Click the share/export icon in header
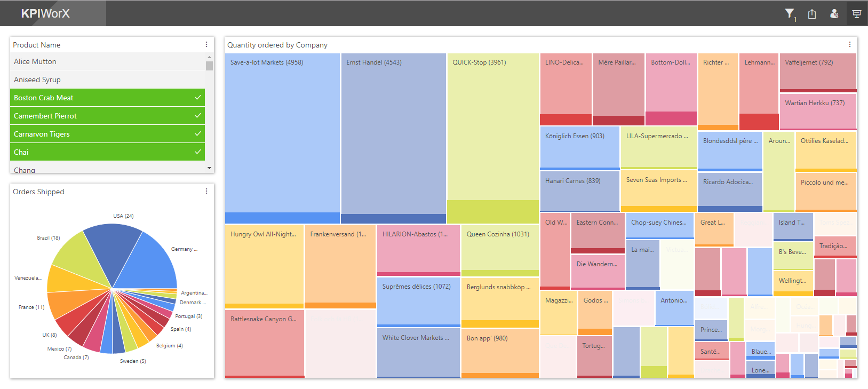 (x=812, y=14)
